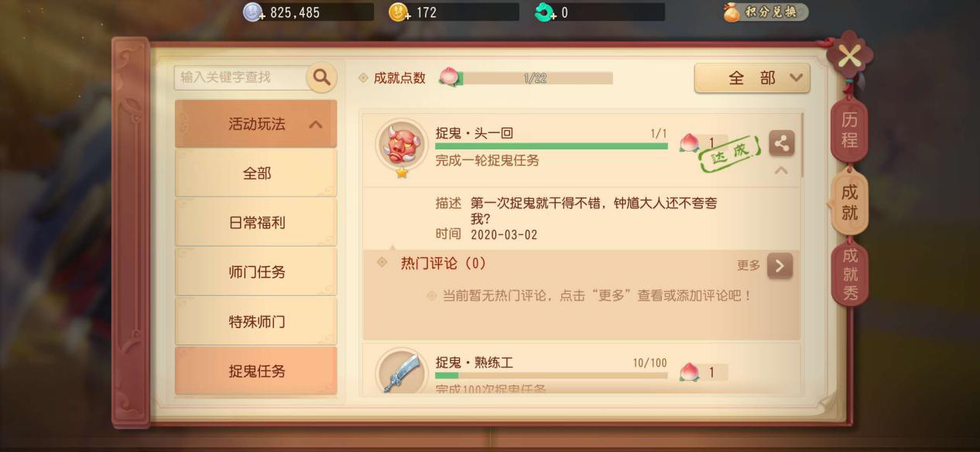Select the 师门任务 category
The width and height of the screenshot is (980, 452).
[256, 272]
